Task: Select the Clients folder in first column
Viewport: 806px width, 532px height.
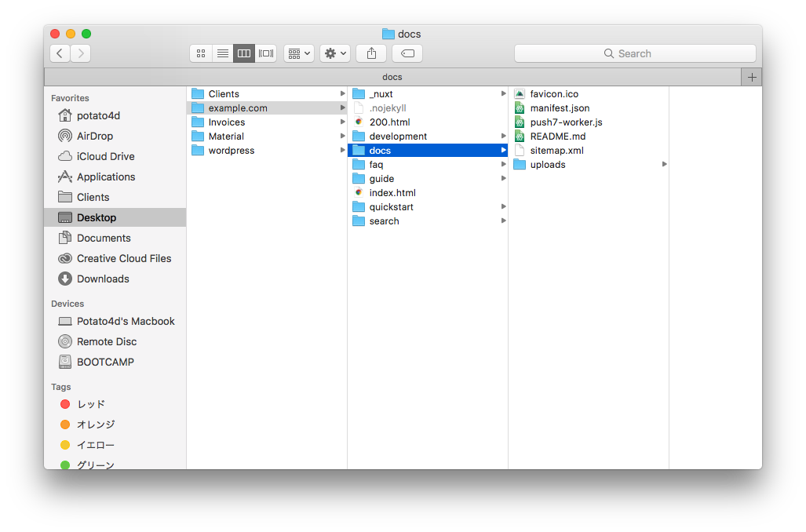Action: [267, 94]
